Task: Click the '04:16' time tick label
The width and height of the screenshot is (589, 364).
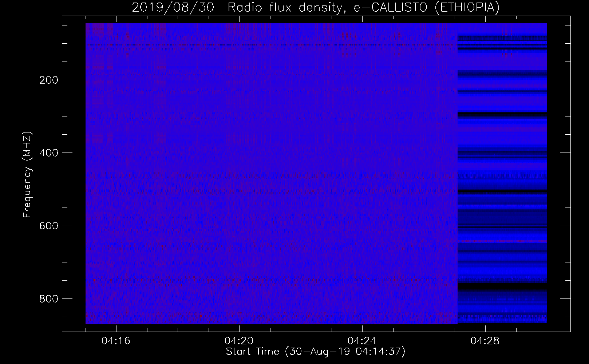Action: pos(116,341)
